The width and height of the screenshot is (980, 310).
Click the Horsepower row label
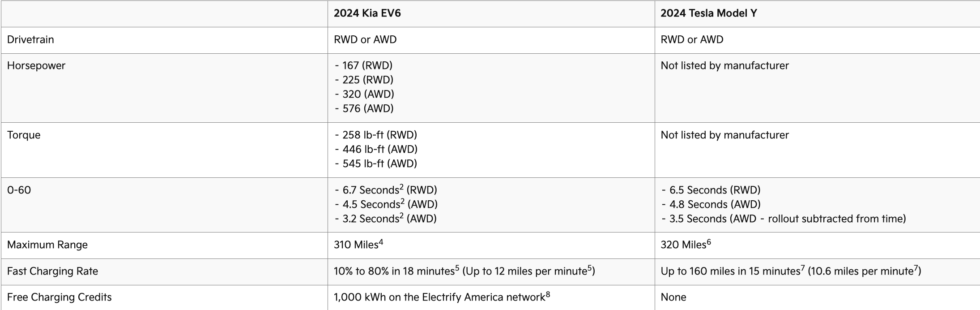pos(36,65)
